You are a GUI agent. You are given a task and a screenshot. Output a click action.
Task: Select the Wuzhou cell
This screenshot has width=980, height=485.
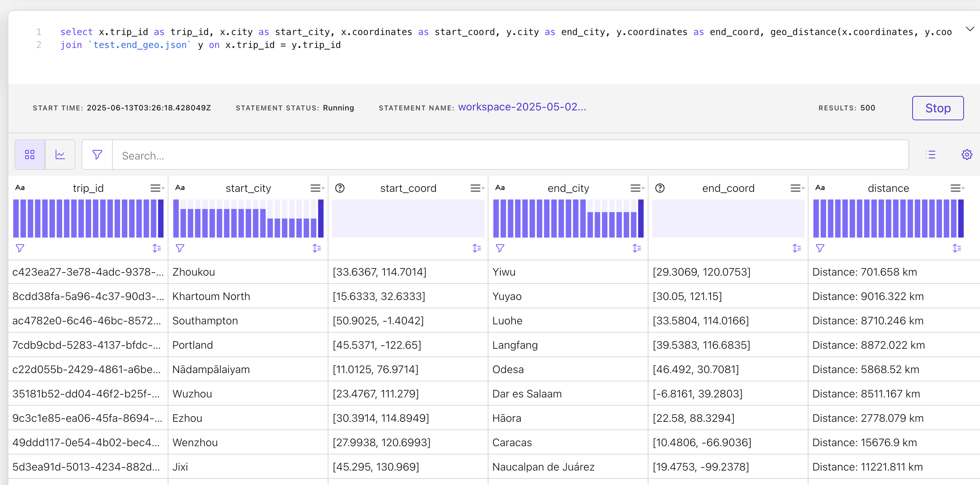pos(248,394)
